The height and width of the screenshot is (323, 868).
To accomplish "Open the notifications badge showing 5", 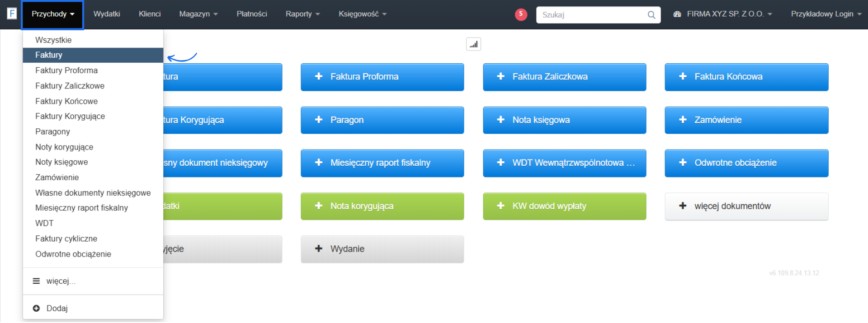I will click(x=521, y=14).
